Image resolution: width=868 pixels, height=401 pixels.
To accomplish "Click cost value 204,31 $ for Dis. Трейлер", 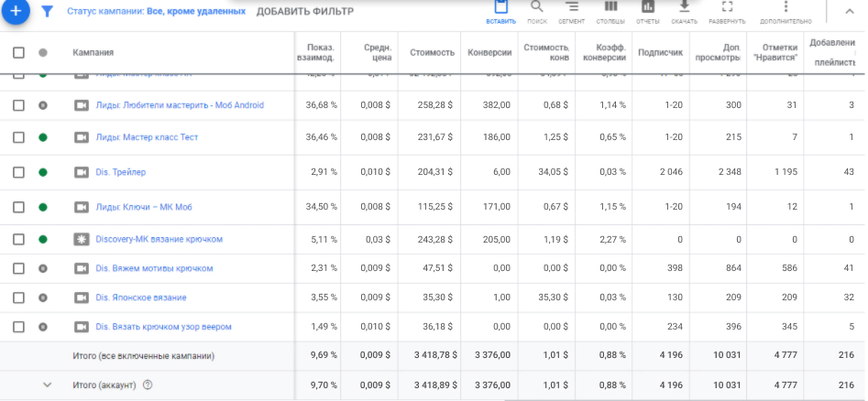I will click(435, 172).
